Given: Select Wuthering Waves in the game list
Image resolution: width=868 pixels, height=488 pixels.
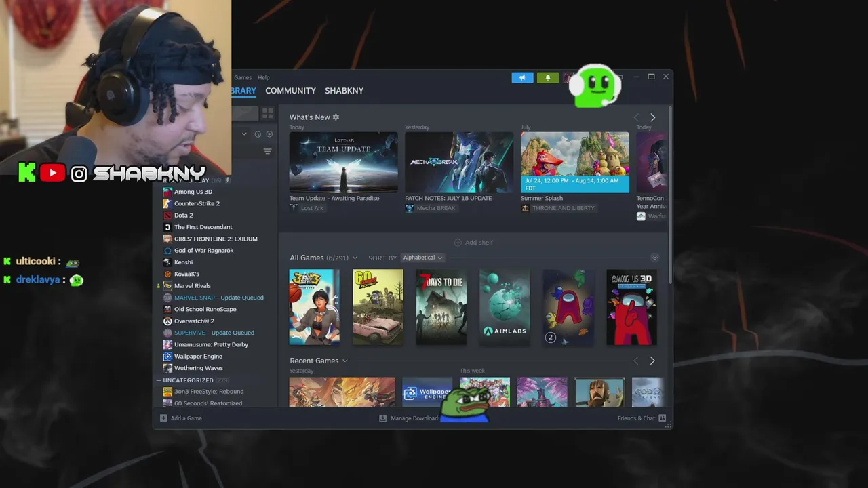Looking at the screenshot, I should pos(199,368).
